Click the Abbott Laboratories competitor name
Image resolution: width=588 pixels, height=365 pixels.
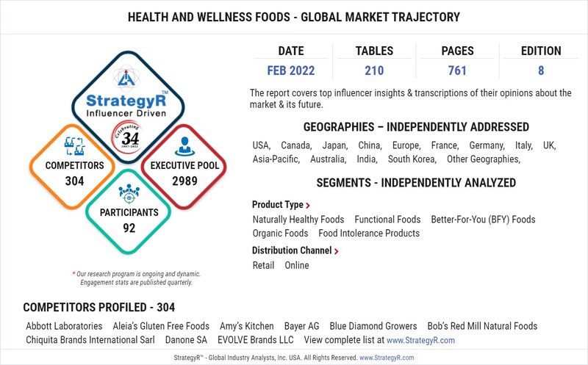64,326
